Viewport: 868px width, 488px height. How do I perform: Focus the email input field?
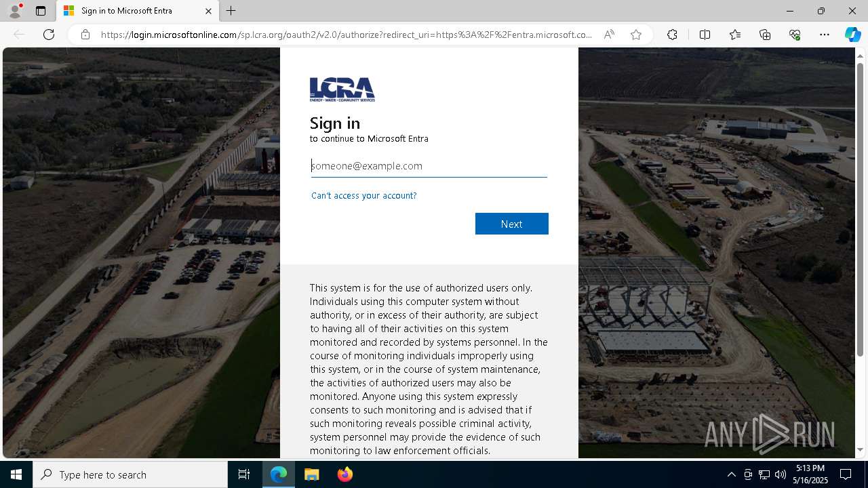pyautogui.click(x=429, y=165)
